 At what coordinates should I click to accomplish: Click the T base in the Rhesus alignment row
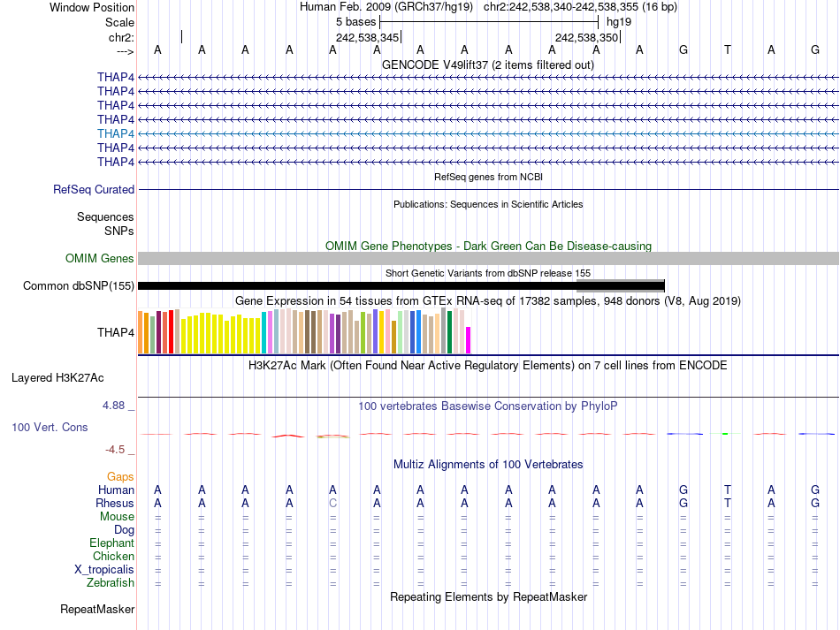[x=728, y=503]
